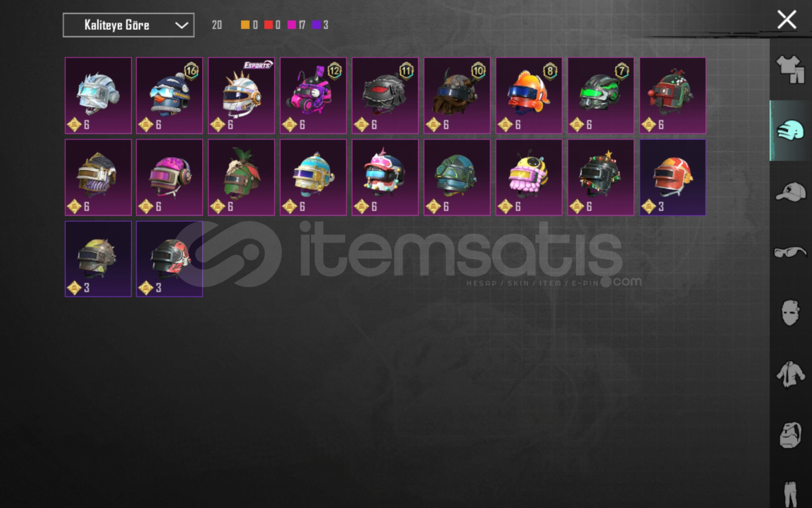Image resolution: width=812 pixels, height=508 pixels.
Task: Open the backpack category icon
Action: pyautogui.click(x=790, y=435)
